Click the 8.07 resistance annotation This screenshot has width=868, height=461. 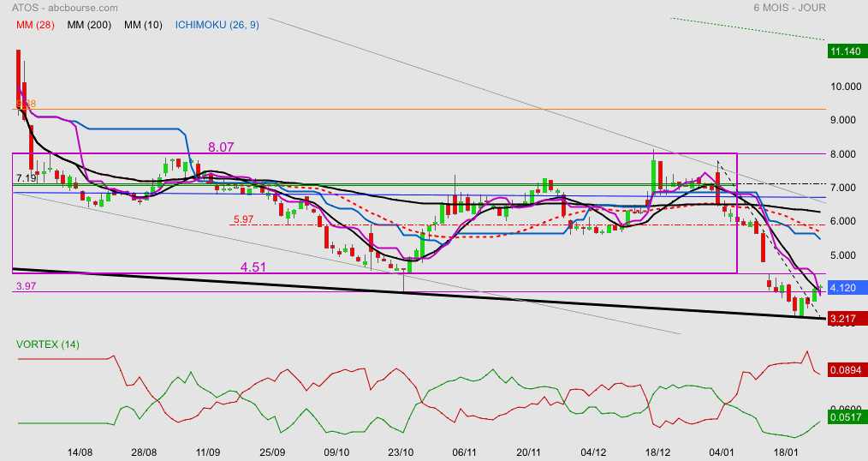coord(222,147)
